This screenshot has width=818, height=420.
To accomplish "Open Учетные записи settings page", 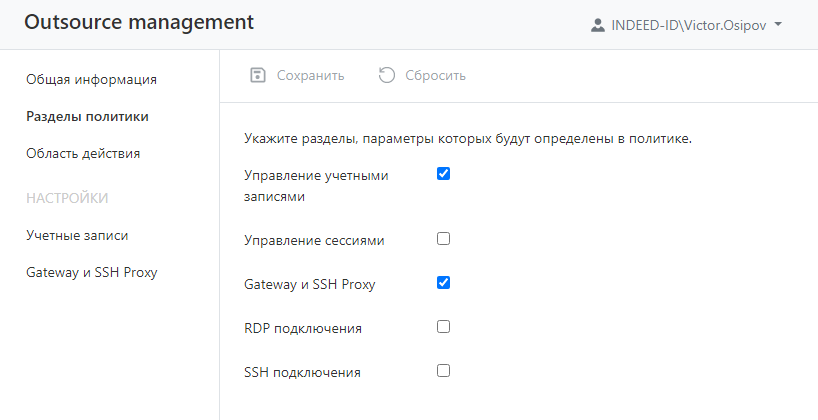I will coord(77,235).
